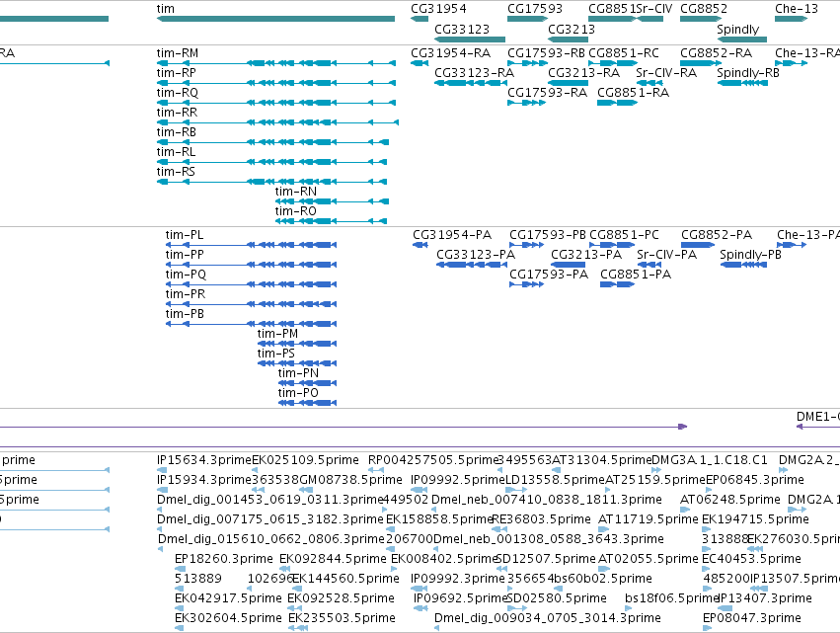Click the CG17593 gene label
This screenshot has width=840, height=633.
click(535, 9)
